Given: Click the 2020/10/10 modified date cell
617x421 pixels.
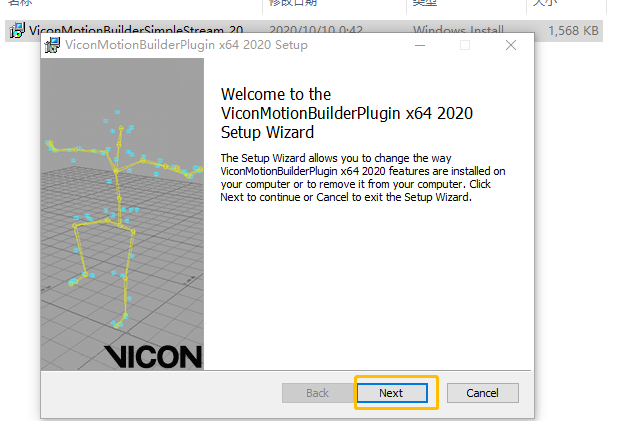Looking at the screenshot, I should (x=316, y=30).
